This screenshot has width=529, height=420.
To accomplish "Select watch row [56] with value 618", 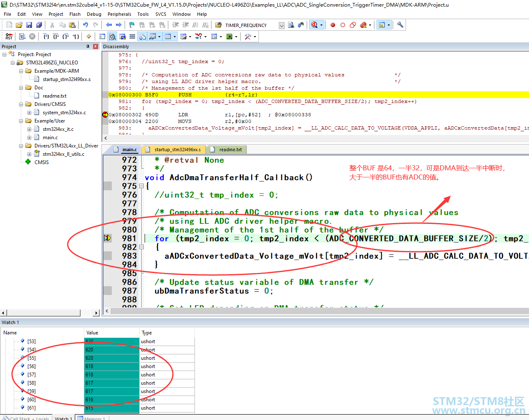I will coord(98,366).
